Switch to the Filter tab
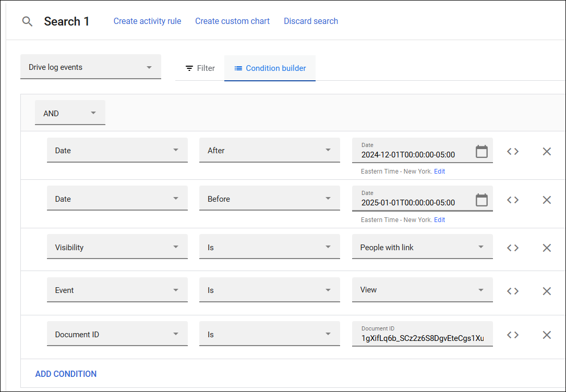Image resolution: width=566 pixels, height=392 pixels. (x=200, y=68)
